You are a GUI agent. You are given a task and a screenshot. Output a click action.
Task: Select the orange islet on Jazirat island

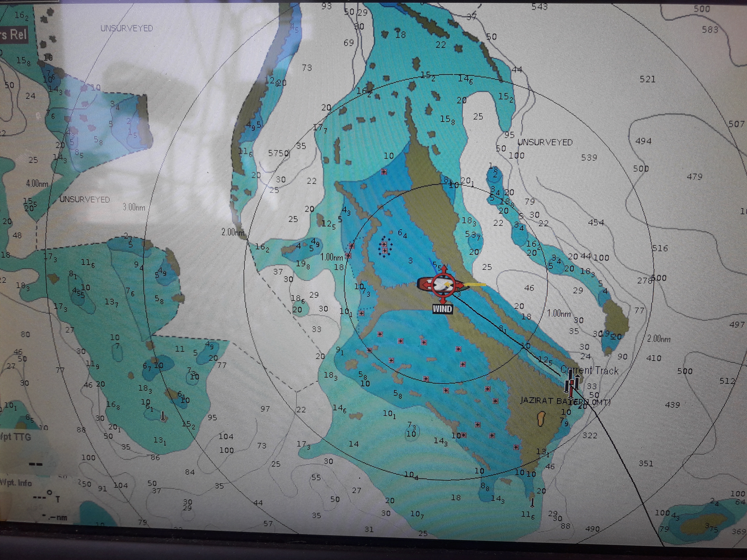(x=541, y=419)
